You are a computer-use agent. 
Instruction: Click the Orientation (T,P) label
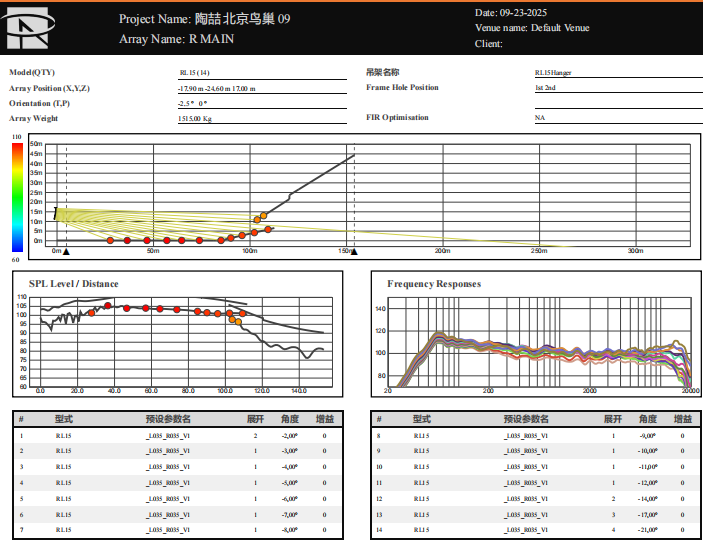39,104
